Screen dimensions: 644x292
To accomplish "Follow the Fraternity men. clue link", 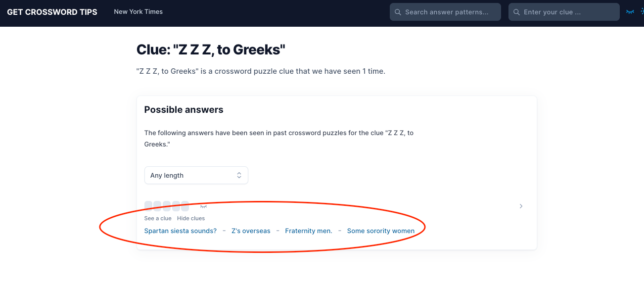I will [x=309, y=231].
